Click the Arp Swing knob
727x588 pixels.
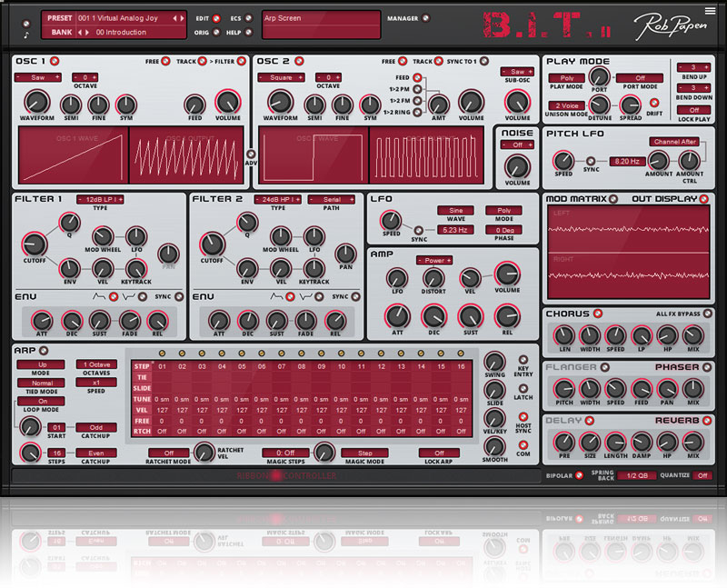pyautogui.click(x=495, y=360)
